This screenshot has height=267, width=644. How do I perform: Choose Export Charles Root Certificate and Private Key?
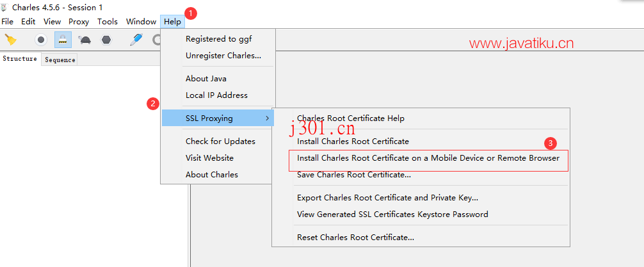[x=421, y=198]
